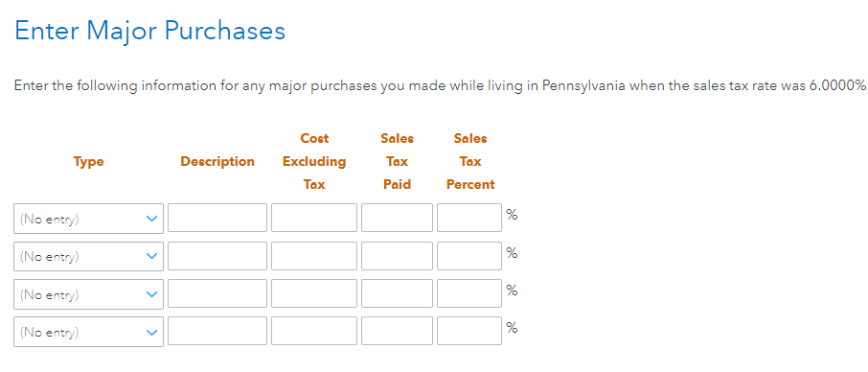This screenshot has width=868, height=372.
Task: Click the third row Description field
Action: point(217,293)
